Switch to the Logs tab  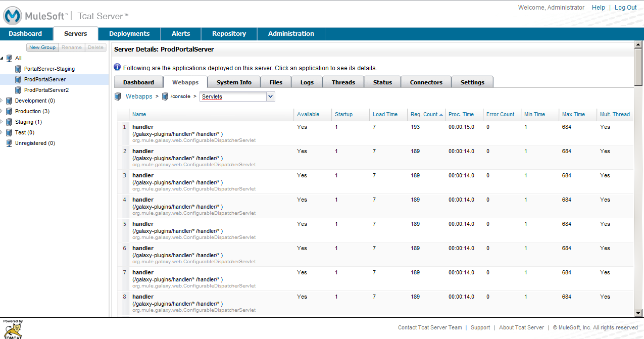(307, 82)
